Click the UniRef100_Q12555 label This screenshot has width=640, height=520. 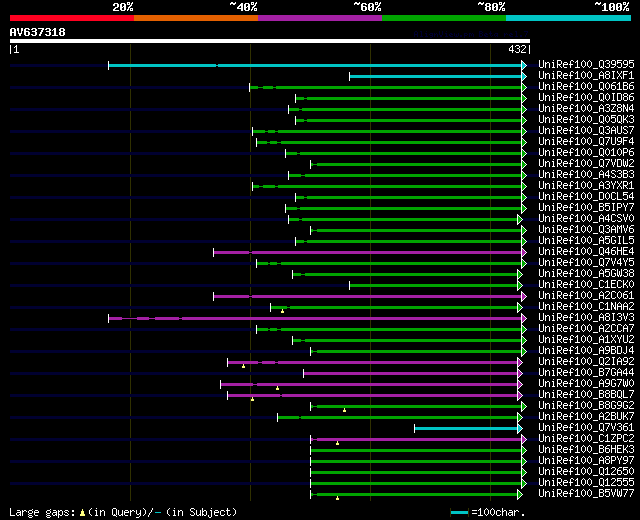586,483
